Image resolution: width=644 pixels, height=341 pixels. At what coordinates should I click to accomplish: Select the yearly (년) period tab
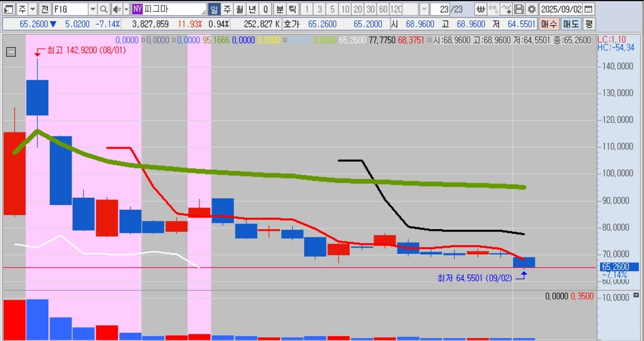(253, 9)
